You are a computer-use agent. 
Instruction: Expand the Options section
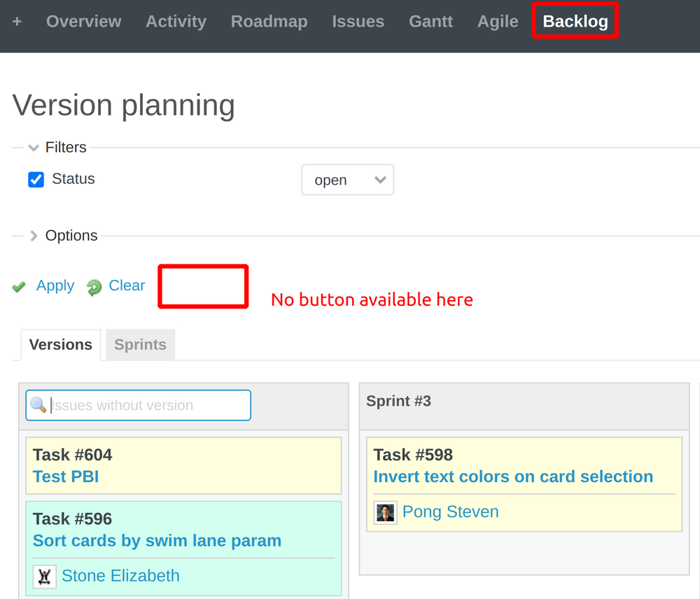(x=33, y=236)
